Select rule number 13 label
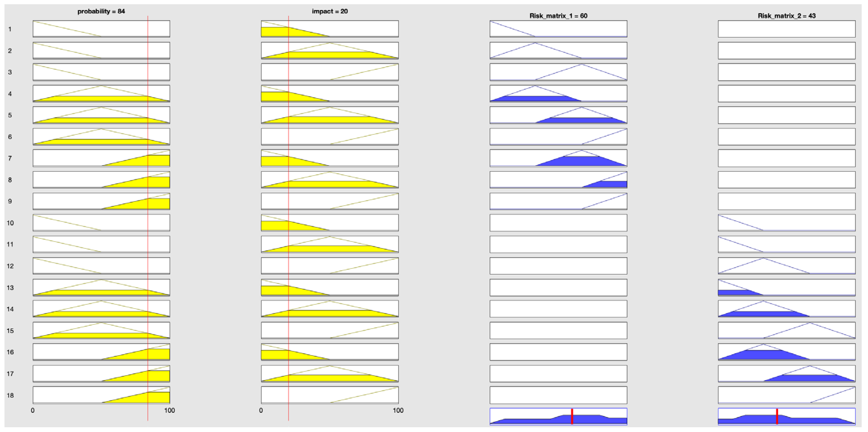868x432 pixels. tap(10, 288)
